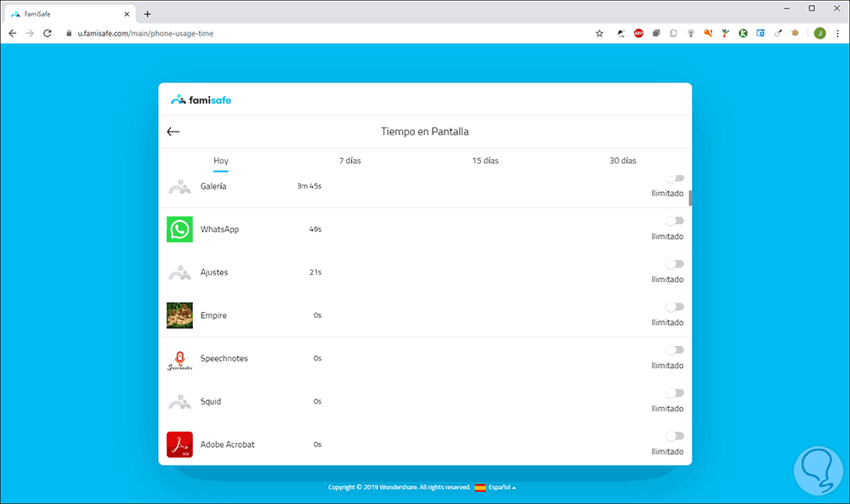Image resolution: width=850 pixels, height=504 pixels.
Task: Click the Squid placeholder app icon
Action: coord(179,401)
